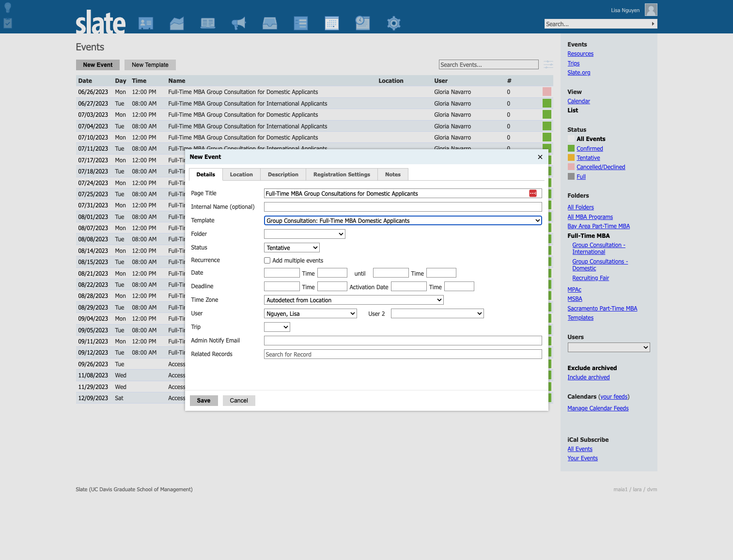Open the Reporting chart icon in the top navigation
Viewport: 733px width, 560px height.
(177, 23)
